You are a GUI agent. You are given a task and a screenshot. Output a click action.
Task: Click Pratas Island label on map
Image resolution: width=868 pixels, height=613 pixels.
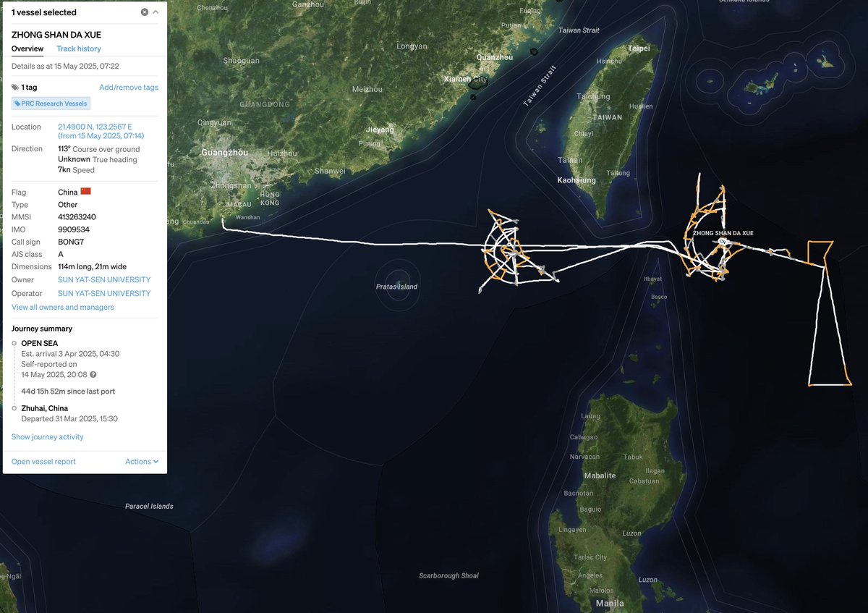[x=396, y=287]
